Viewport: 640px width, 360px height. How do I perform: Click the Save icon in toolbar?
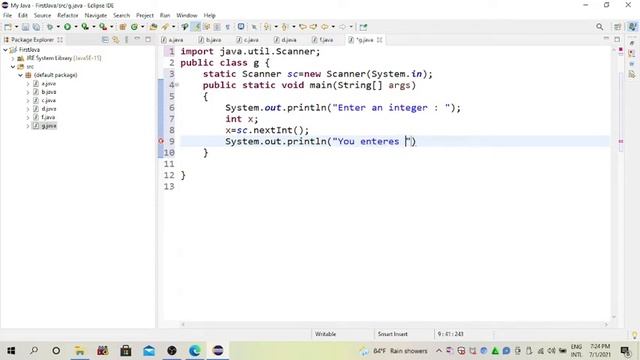pyautogui.click(x=25, y=27)
